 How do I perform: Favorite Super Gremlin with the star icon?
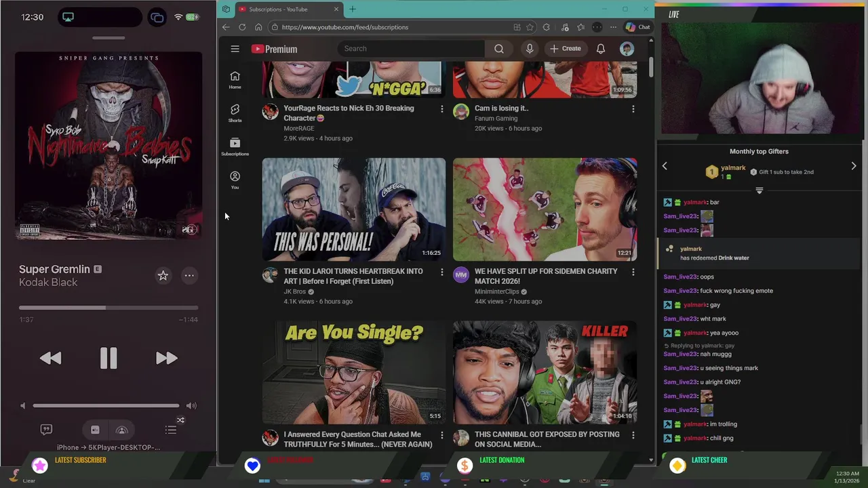pyautogui.click(x=163, y=275)
